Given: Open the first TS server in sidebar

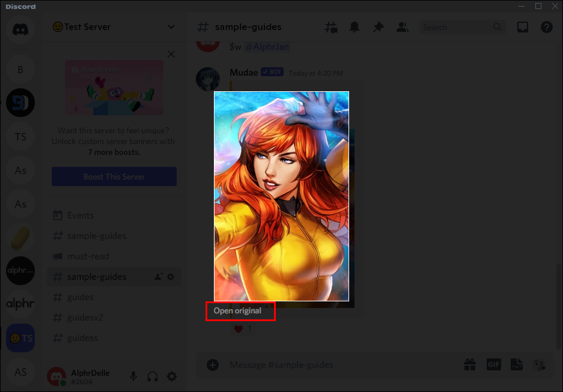Looking at the screenshot, I should tap(20, 137).
